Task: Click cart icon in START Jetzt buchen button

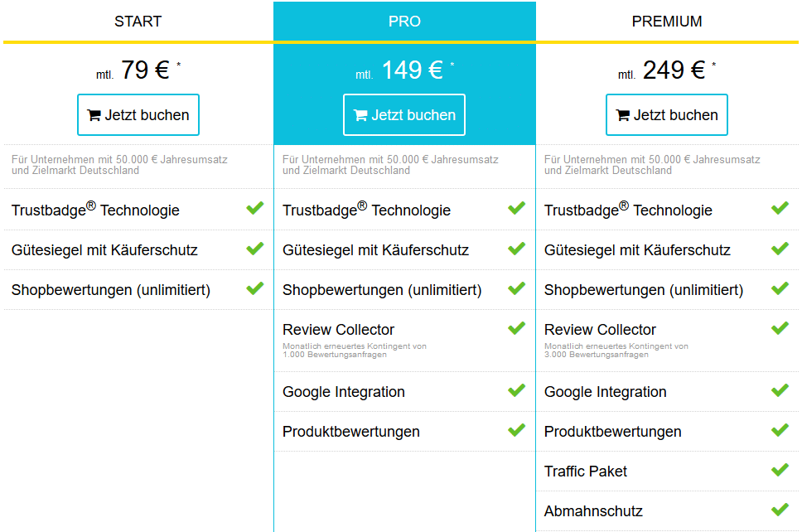Action: tap(94, 115)
